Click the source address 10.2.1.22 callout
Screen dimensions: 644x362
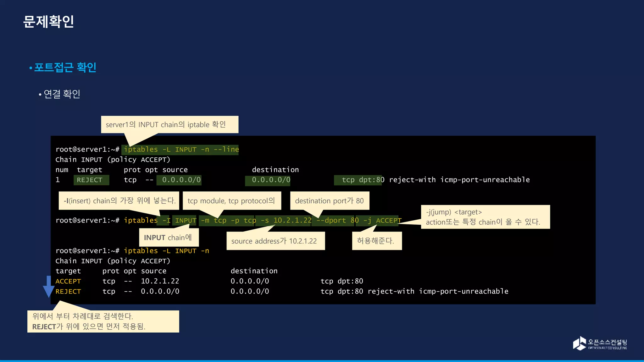pos(275,241)
